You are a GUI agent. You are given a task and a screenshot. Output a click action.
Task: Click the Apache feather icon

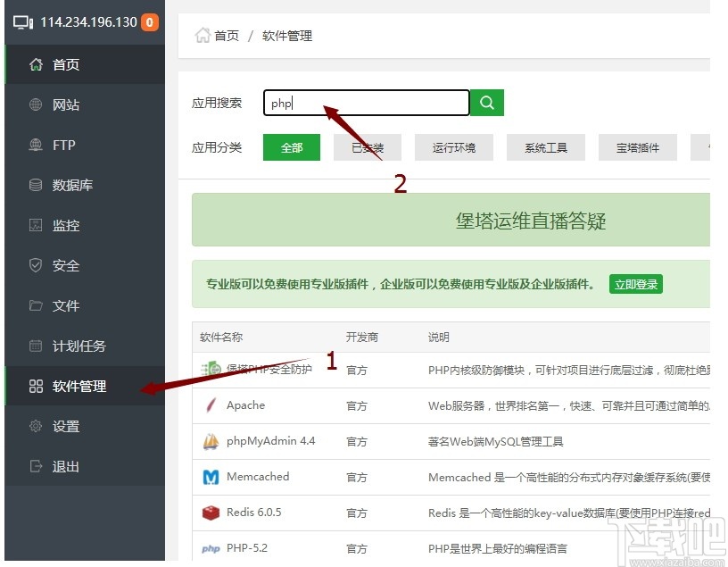(211, 404)
